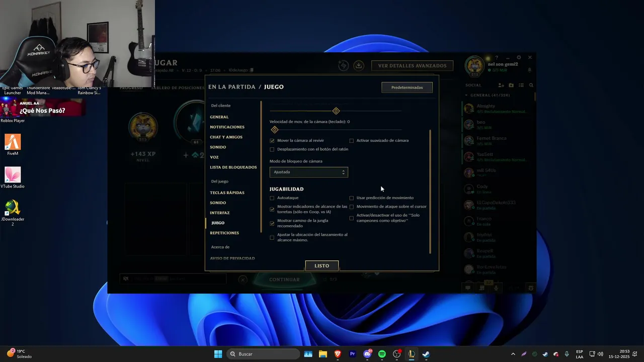Select the Juego settings tab
644x362 pixels.
click(x=218, y=223)
